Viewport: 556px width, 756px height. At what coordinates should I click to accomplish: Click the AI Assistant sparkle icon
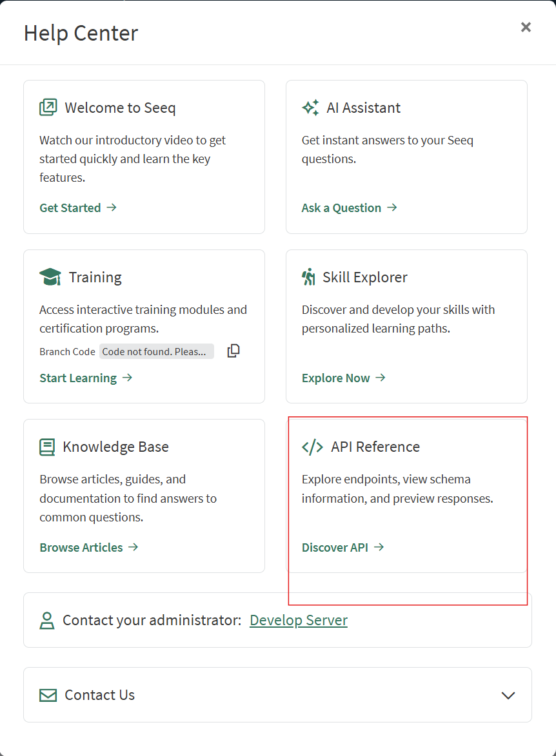[310, 108]
